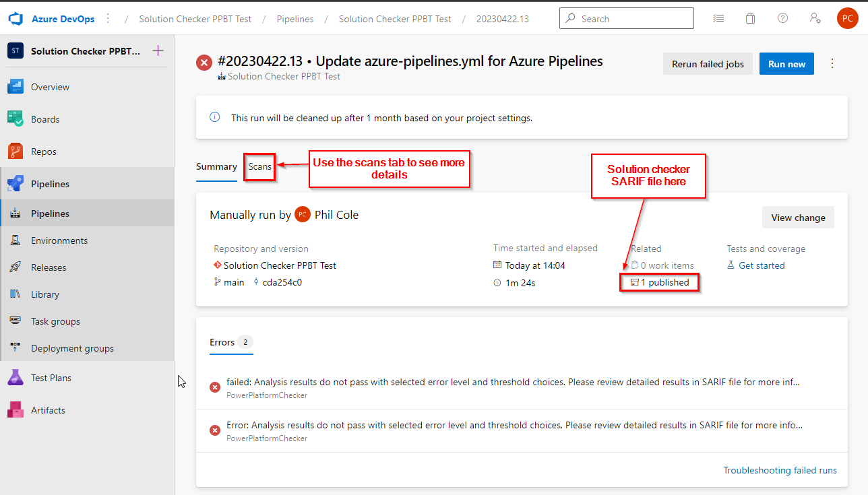The image size is (868, 495).
Task: Select the Pipelines sub-item with icon
Action: (x=87, y=213)
